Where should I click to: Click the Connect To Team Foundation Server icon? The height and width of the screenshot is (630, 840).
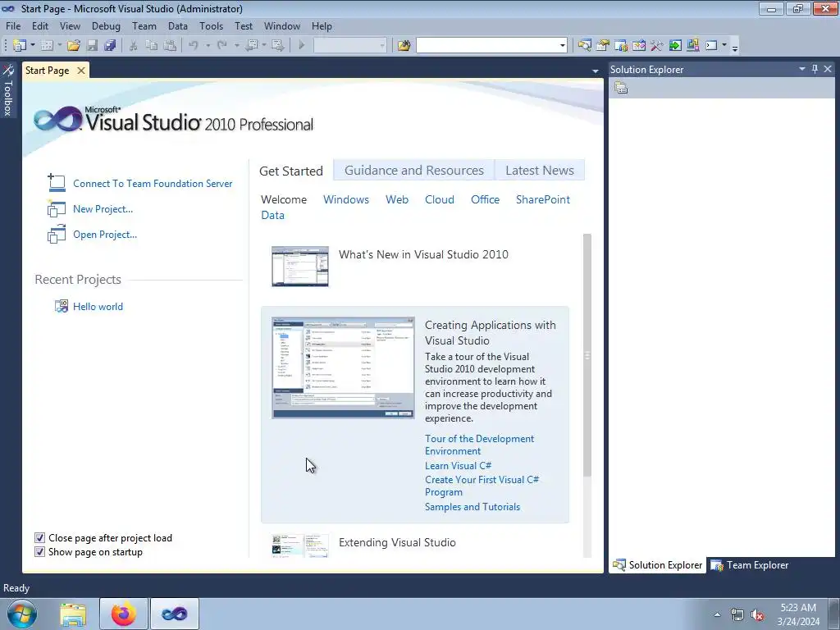point(57,183)
